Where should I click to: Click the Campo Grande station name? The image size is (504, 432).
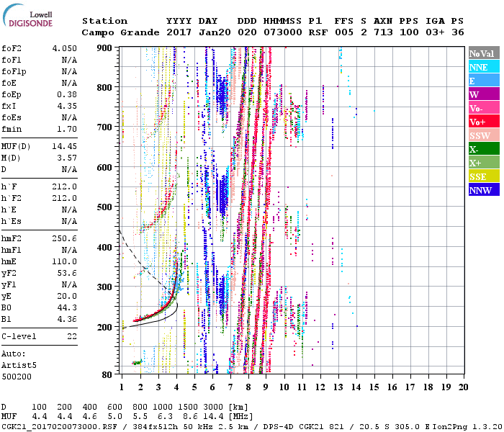(120, 32)
